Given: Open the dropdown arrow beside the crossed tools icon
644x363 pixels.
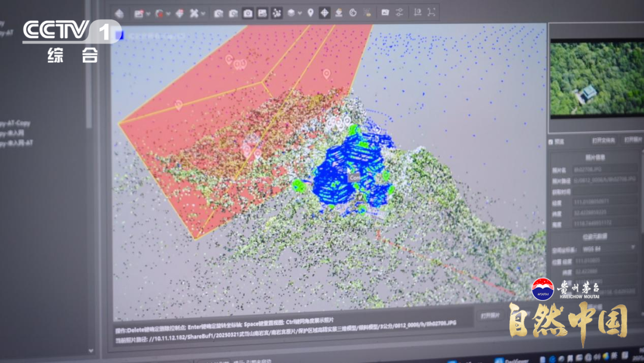Looking at the screenshot, I should point(203,14).
